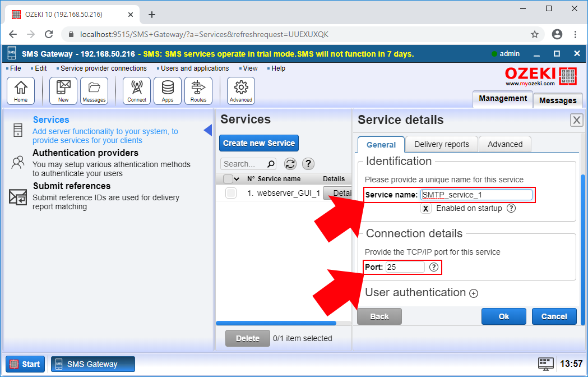Check the select-all checkbox in Services header
Image resolution: width=588 pixels, height=377 pixels.
coord(228,179)
